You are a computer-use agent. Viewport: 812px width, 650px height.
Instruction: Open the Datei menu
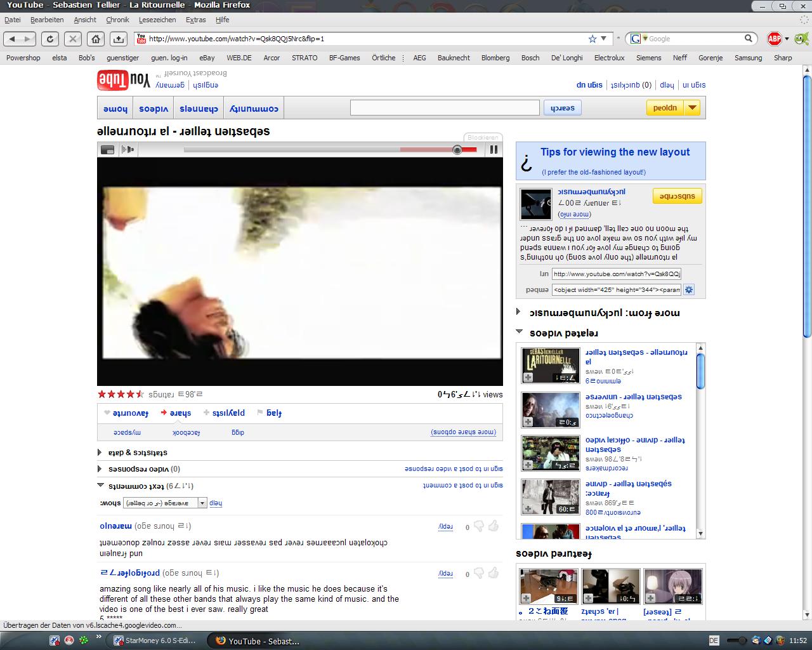(x=13, y=20)
